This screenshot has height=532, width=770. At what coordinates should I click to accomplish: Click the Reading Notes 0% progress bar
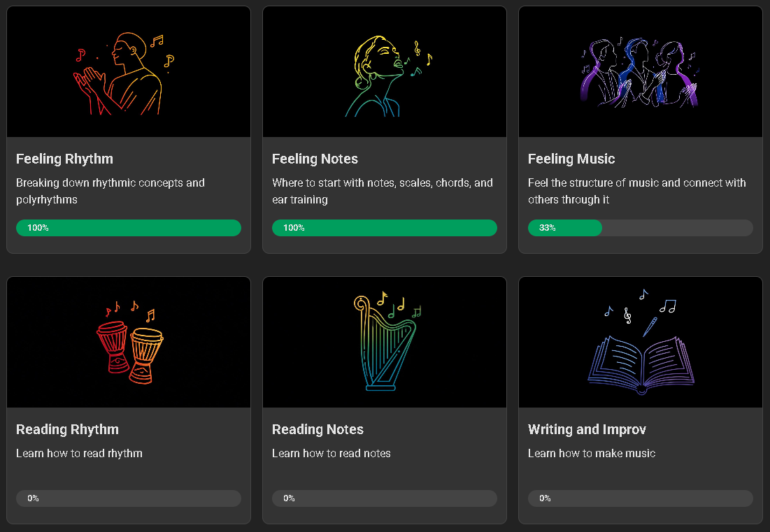385,498
